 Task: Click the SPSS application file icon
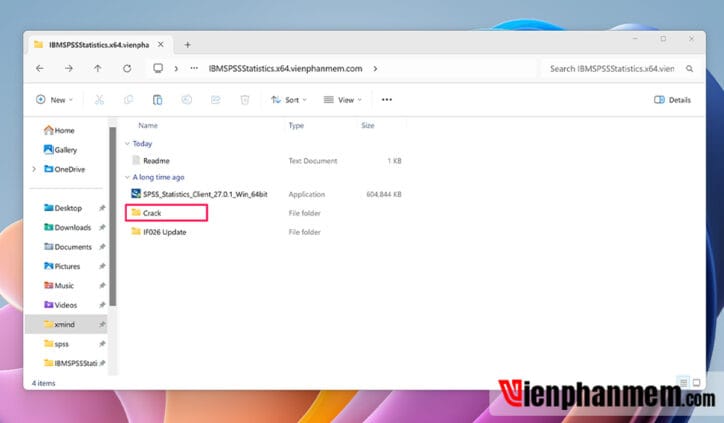click(x=136, y=193)
